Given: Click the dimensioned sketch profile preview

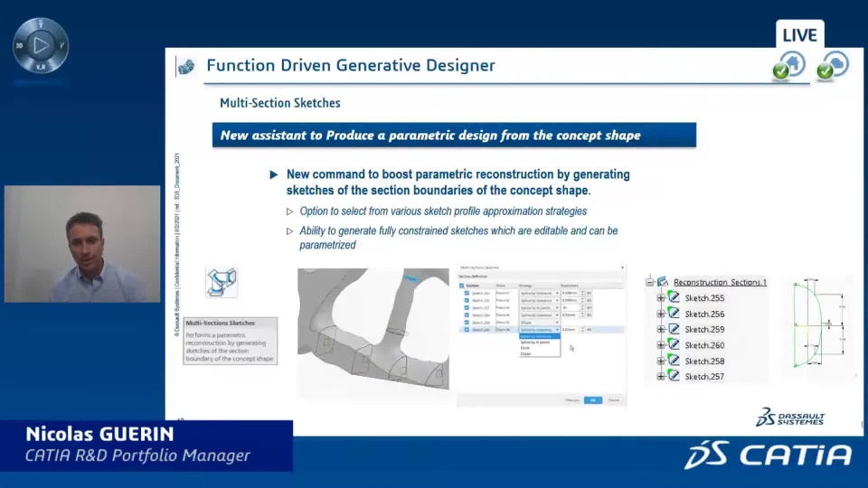Looking at the screenshot, I should (x=820, y=324).
